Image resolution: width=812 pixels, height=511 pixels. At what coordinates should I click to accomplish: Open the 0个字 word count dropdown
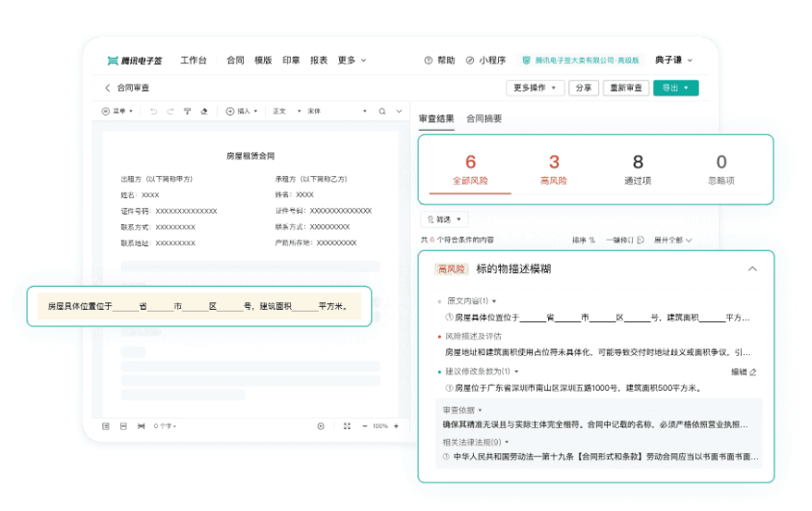pyautogui.click(x=165, y=426)
